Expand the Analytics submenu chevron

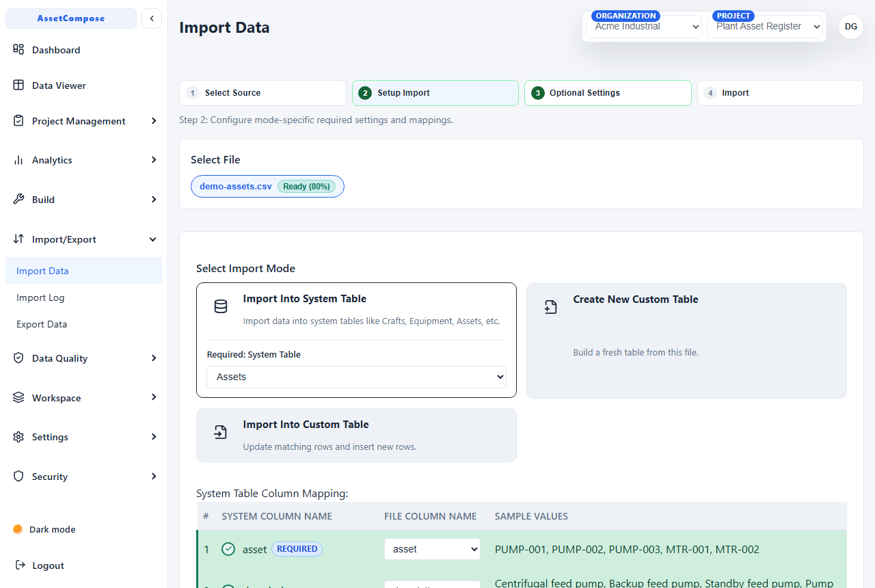pyautogui.click(x=154, y=160)
